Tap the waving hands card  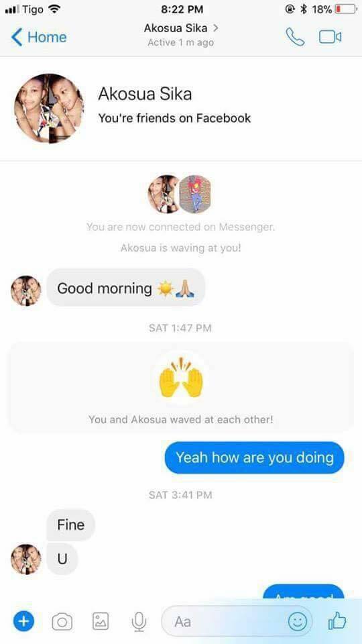coord(181,387)
